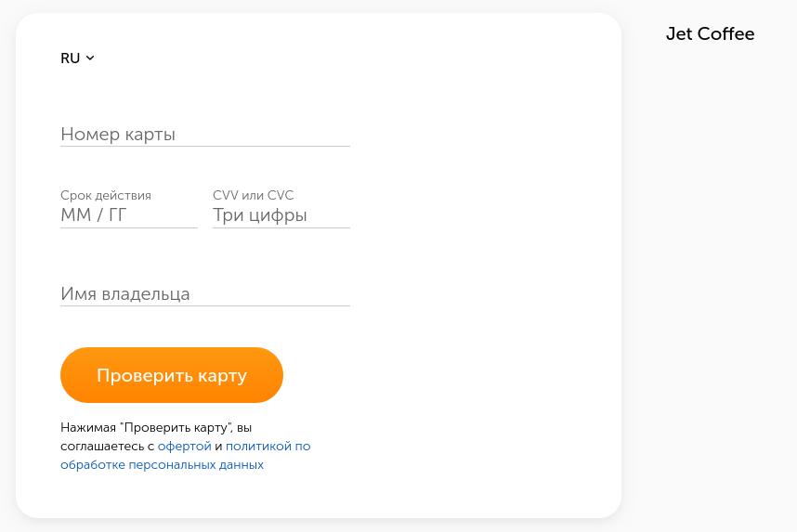Screen dimensions: 797x532
Task: Click the ММ / ГГ expiry field
Action: (128, 215)
